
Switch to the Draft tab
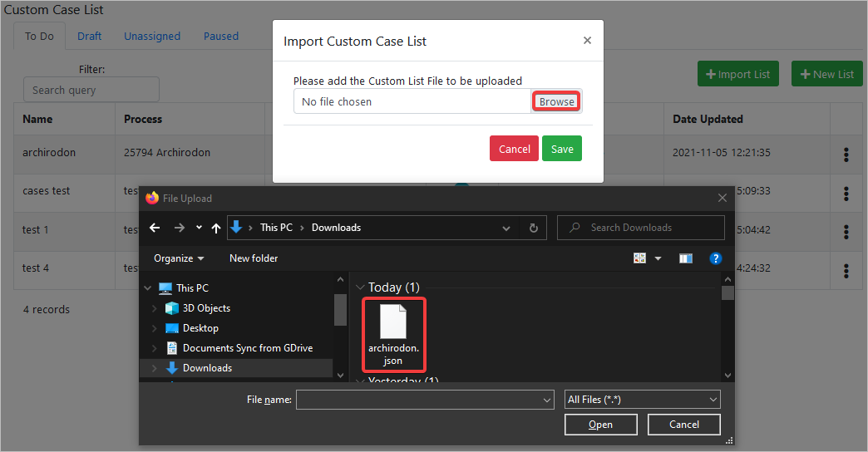coord(89,37)
